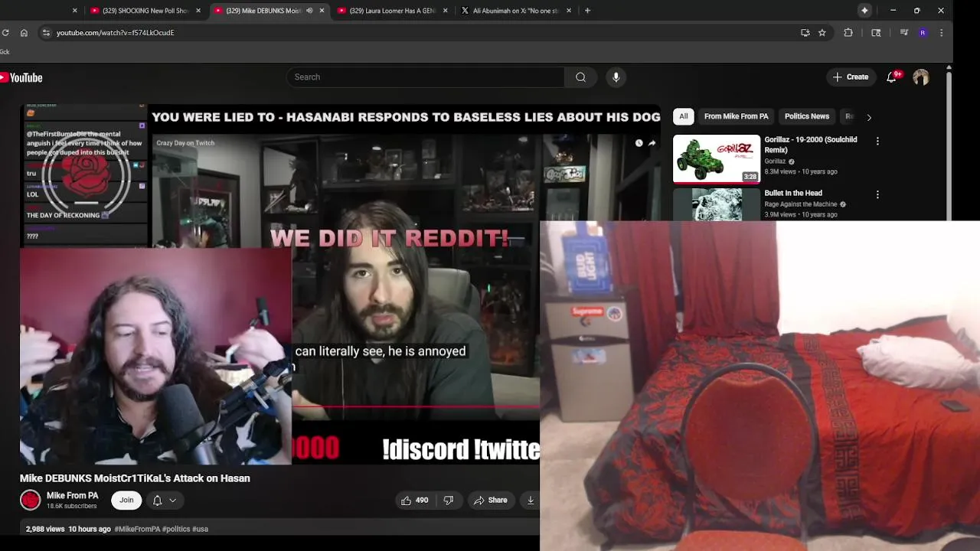Select the All filter chip
Screen dimensions: 980x551
(684, 116)
